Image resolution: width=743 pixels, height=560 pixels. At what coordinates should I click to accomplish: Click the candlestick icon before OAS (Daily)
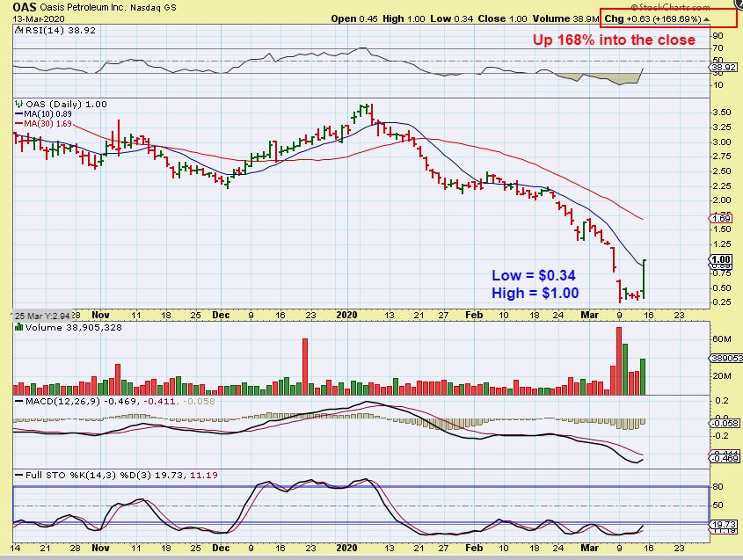point(19,104)
